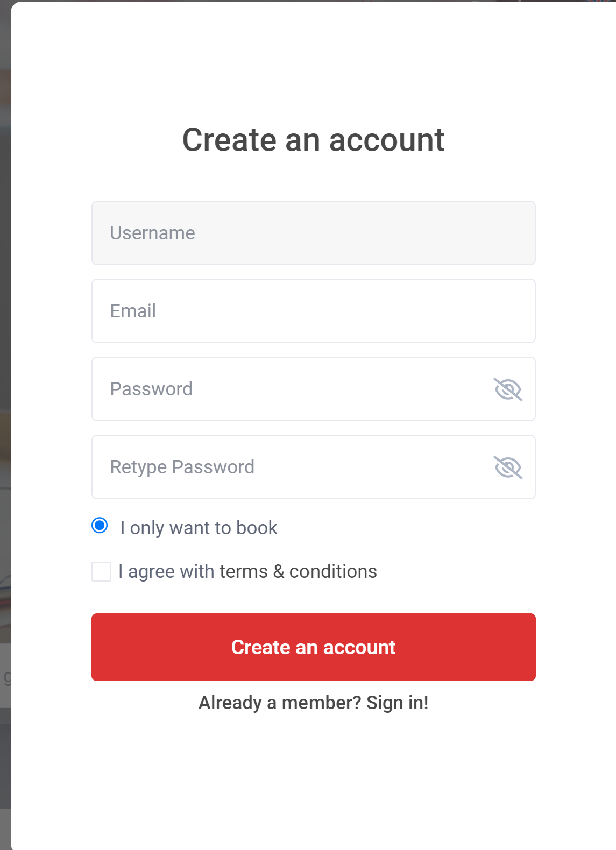Click the "Sign in!" text below the button
616x850 pixels.
point(398,703)
